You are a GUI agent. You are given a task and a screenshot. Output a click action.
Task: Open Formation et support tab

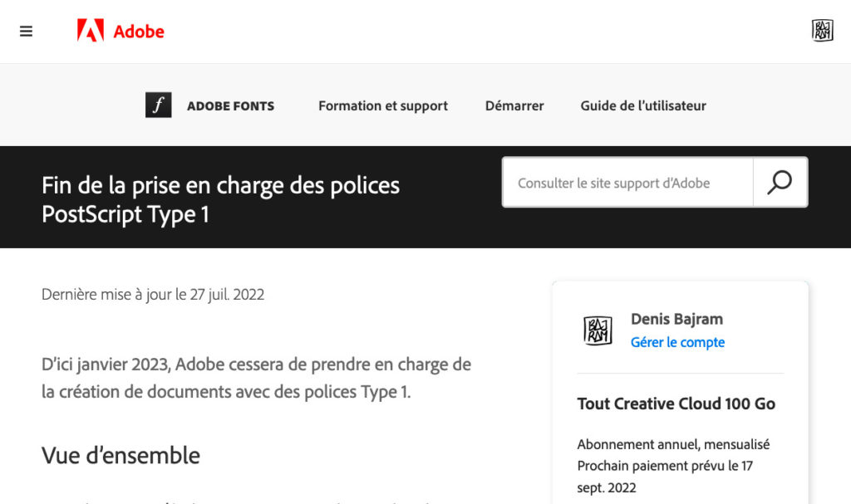point(383,105)
